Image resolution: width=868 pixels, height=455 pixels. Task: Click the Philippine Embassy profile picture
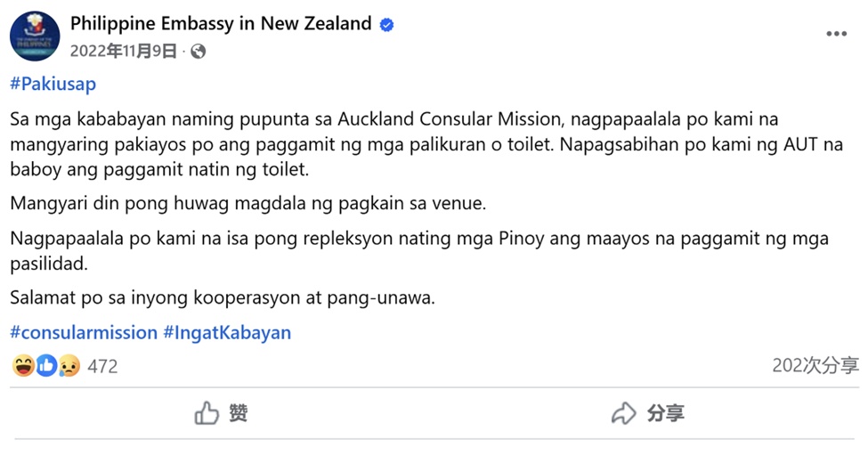(x=35, y=37)
